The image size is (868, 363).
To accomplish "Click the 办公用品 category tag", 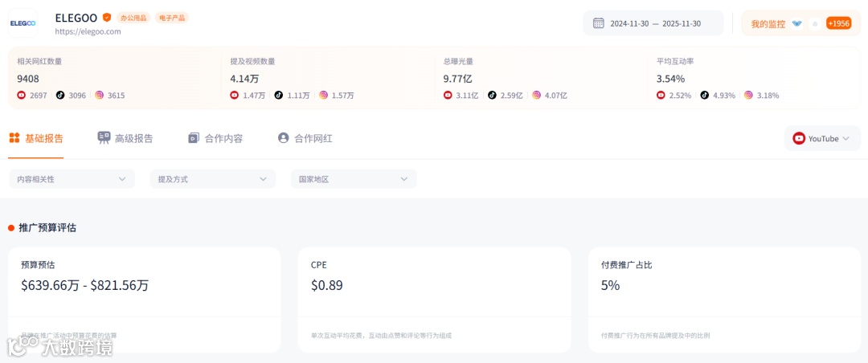I will click(x=133, y=18).
